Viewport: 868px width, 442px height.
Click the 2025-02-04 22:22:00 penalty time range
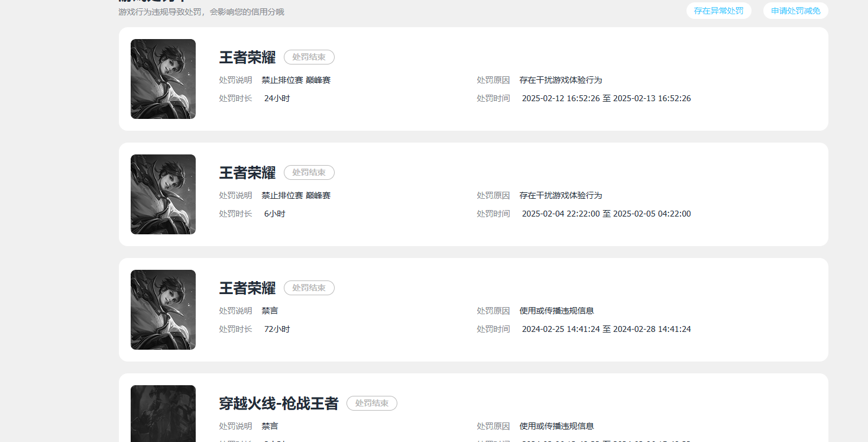[x=607, y=214]
